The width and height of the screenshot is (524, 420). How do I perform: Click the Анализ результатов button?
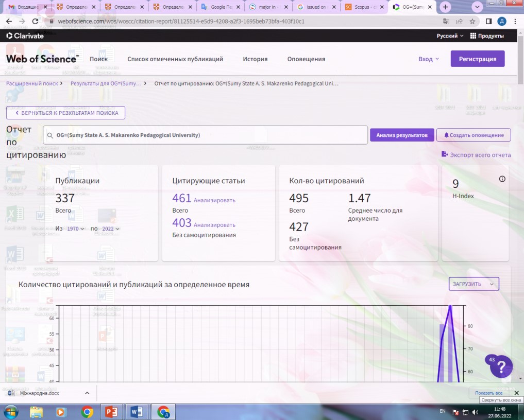point(402,135)
